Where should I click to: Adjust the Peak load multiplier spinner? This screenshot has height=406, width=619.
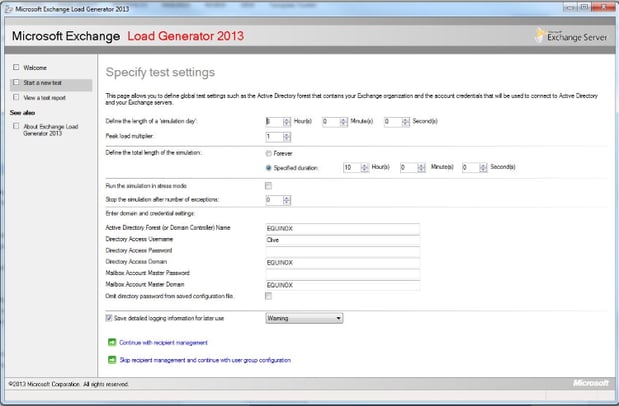click(287, 137)
